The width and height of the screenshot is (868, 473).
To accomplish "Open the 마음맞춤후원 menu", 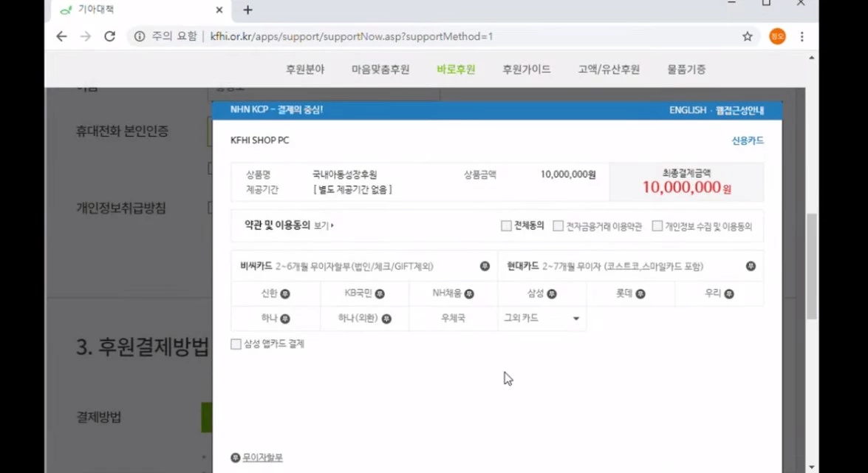I will [380, 69].
